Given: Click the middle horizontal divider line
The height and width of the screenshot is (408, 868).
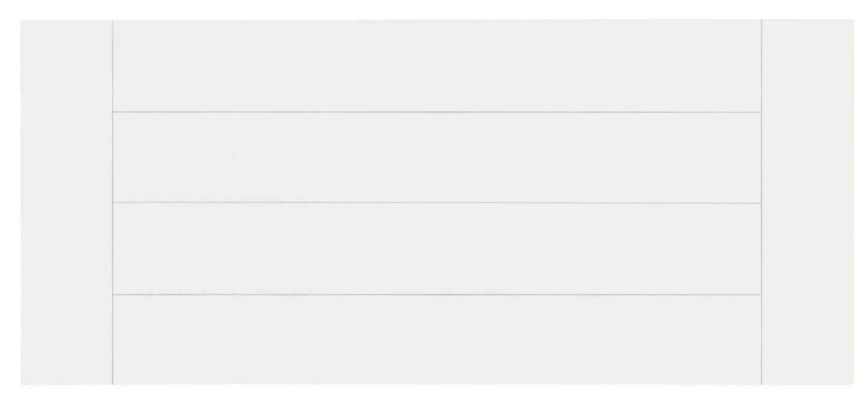Looking at the screenshot, I should (437, 203).
